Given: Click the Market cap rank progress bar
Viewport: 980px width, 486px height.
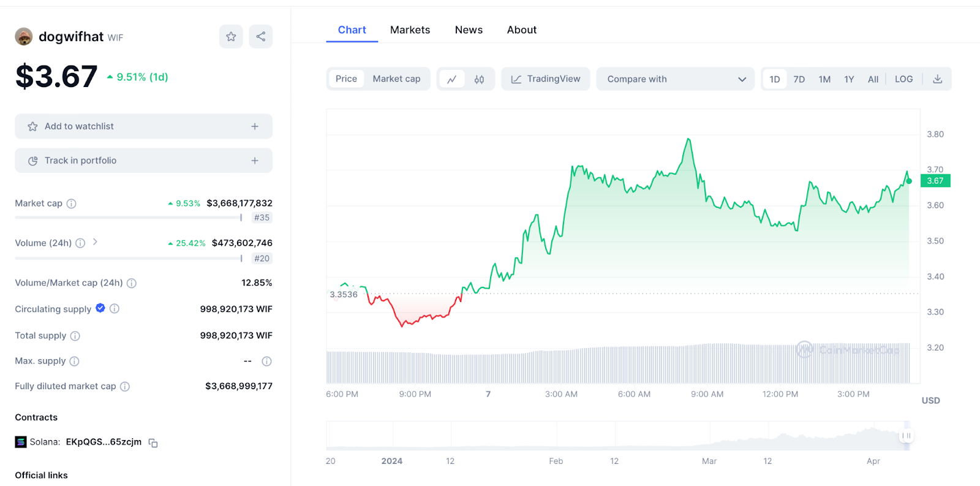Looking at the screenshot, I should tap(129, 218).
